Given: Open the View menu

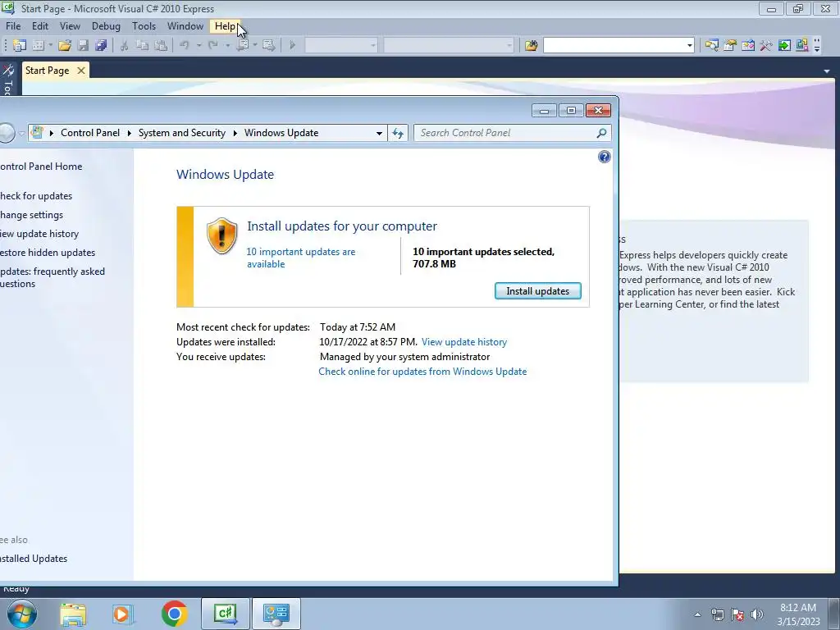Looking at the screenshot, I should point(70,26).
